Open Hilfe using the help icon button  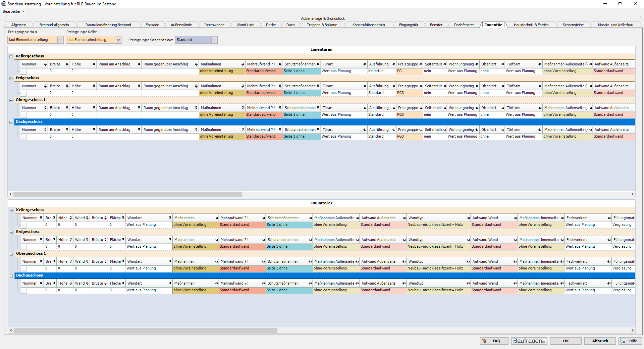pyautogui.click(x=630, y=341)
